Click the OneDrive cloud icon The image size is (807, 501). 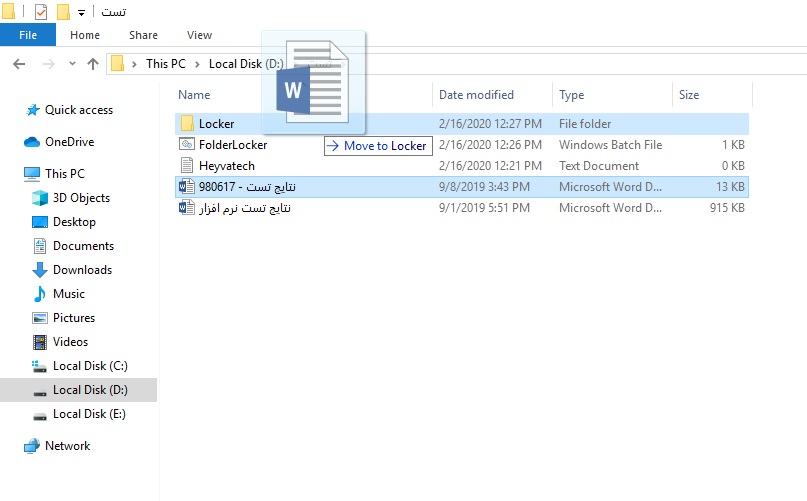point(32,142)
